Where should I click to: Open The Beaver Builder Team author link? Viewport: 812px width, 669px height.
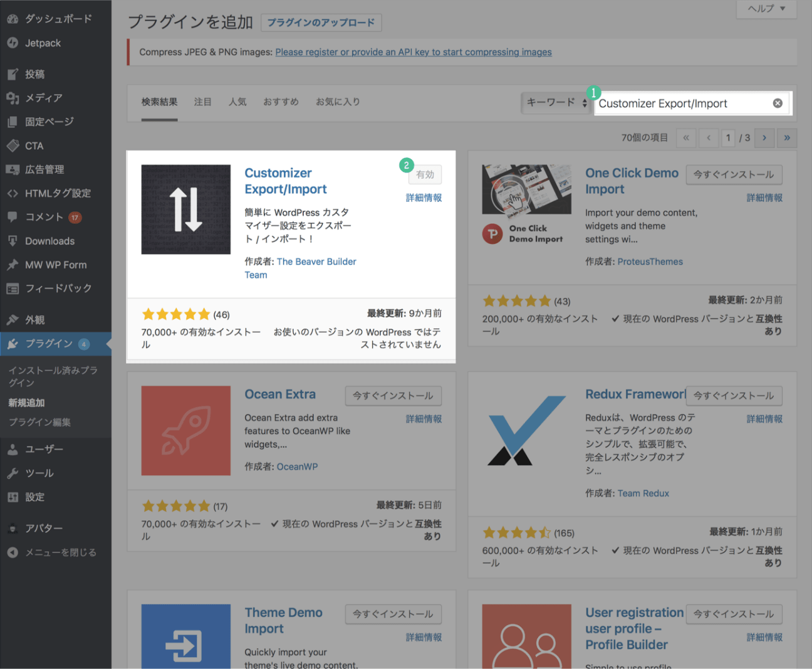pos(300,268)
